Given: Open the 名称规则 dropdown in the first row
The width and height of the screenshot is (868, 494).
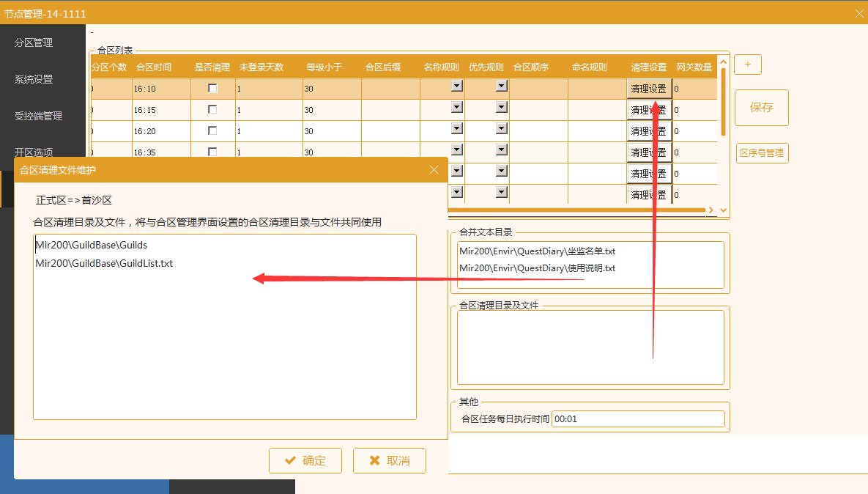Looking at the screenshot, I should coord(456,86).
